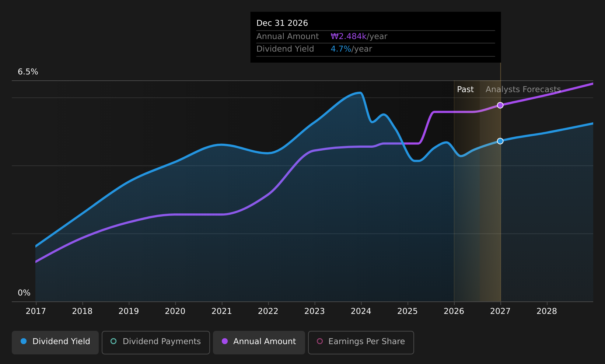
Task: Click the 2026 x-axis label
Action: [x=454, y=311]
